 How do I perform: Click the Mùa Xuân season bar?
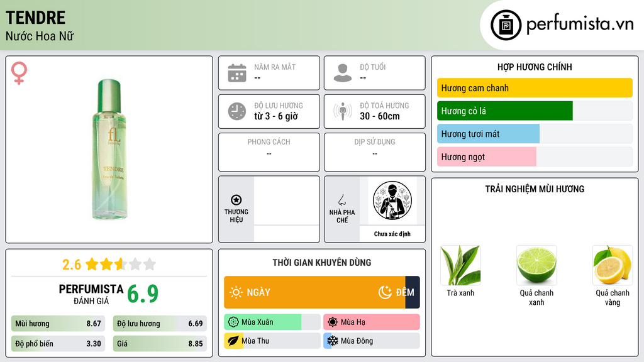(x=272, y=322)
